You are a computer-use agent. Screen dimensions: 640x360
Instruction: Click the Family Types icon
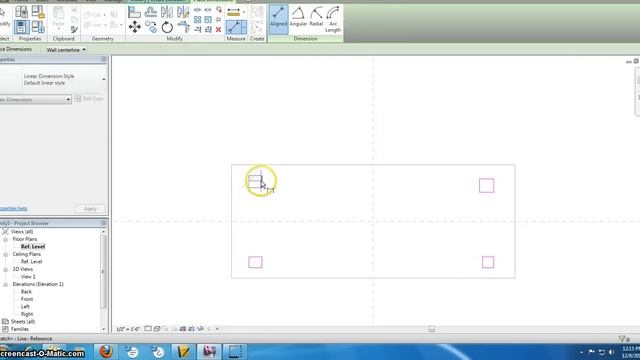click(38, 27)
